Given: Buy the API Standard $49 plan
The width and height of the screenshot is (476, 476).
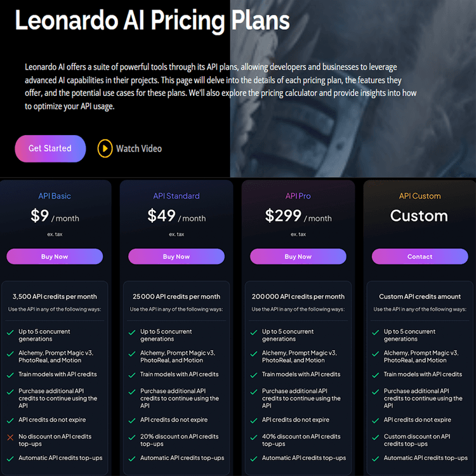Looking at the screenshot, I should [x=176, y=256].
